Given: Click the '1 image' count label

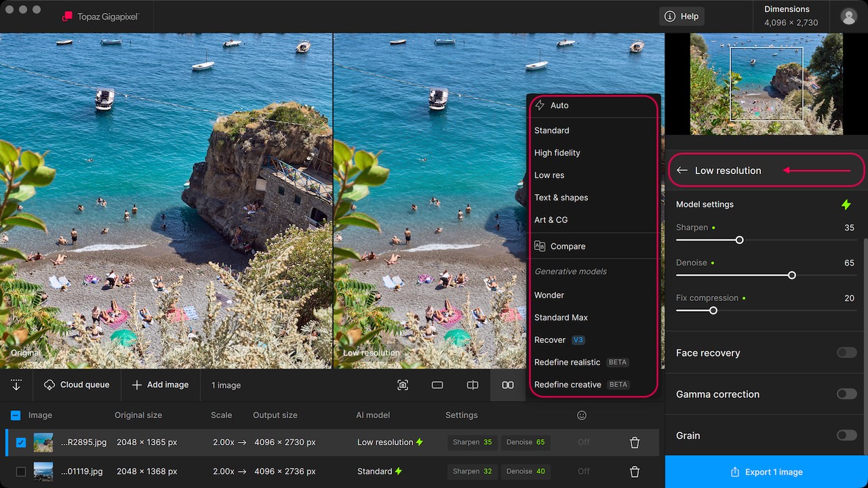Looking at the screenshot, I should tap(226, 385).
